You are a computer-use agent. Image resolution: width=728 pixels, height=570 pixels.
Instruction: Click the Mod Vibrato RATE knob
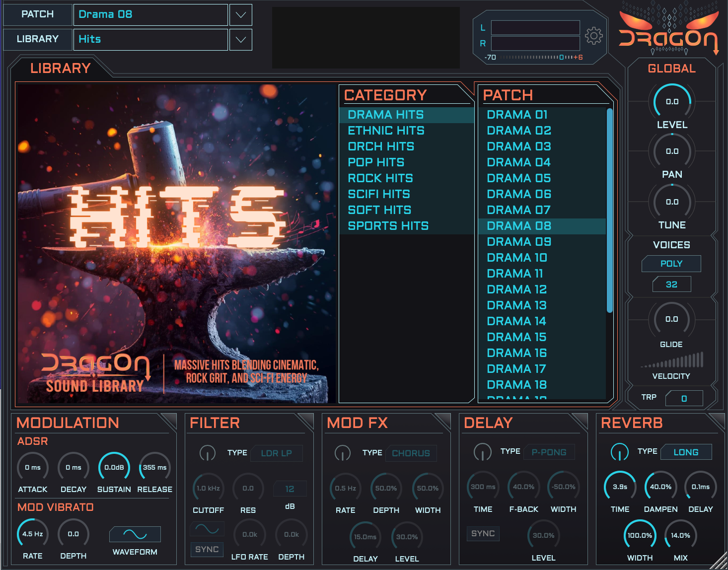pos(33,534)
